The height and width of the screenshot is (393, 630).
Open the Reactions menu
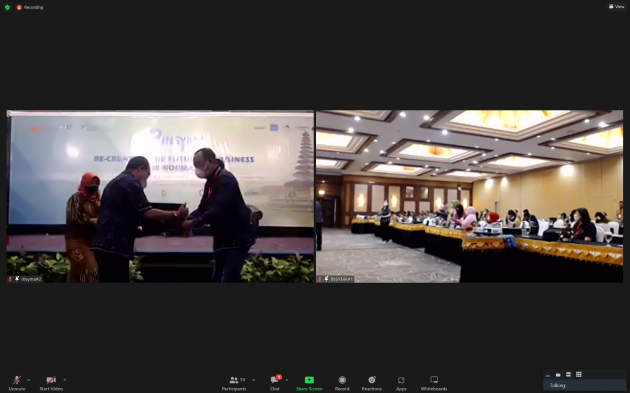pos(372,383)
